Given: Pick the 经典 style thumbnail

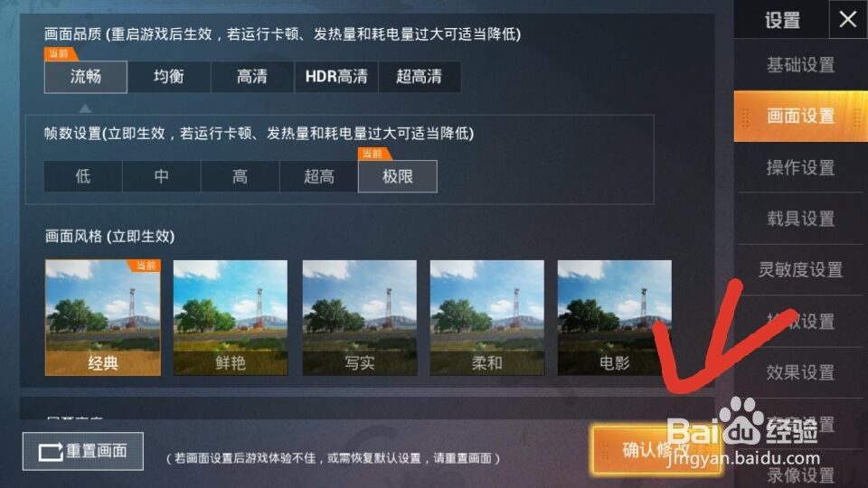Looking at the screenshot, I should click(103, 317).
